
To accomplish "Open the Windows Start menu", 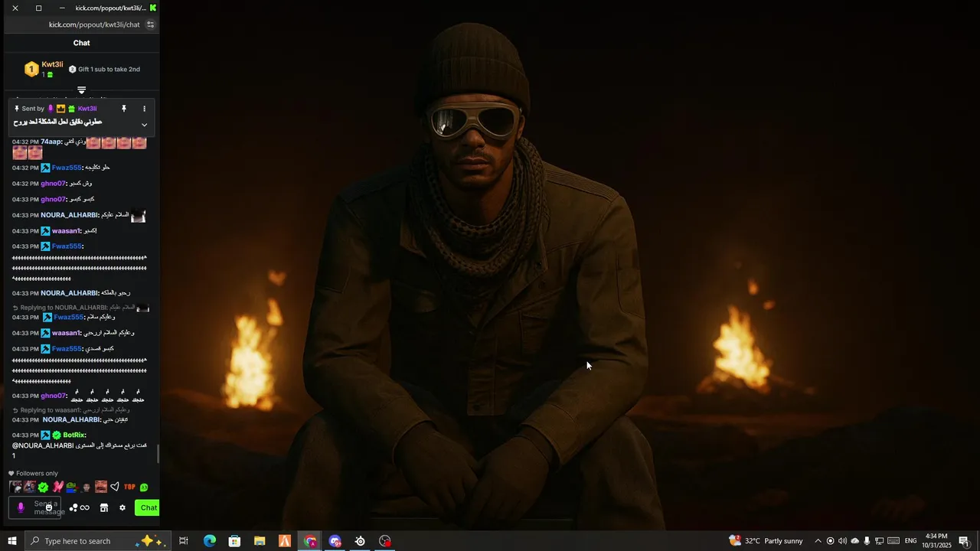I will point(11,541).
